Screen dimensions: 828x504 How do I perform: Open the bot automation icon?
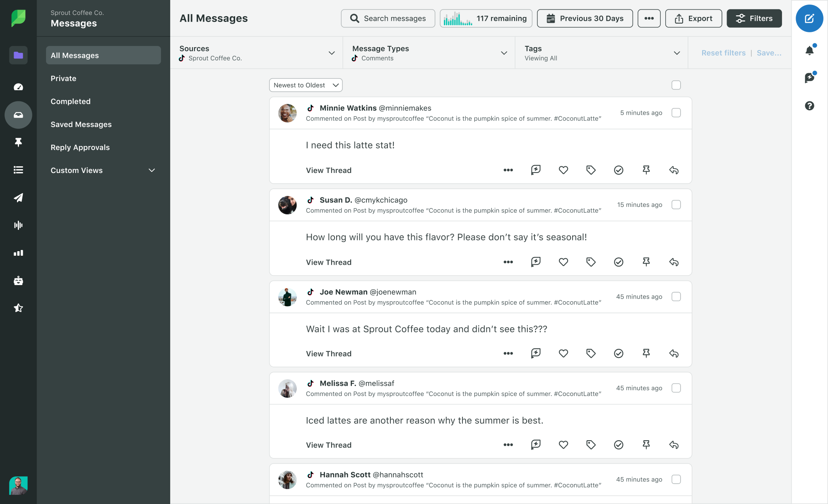click(18, 281)
